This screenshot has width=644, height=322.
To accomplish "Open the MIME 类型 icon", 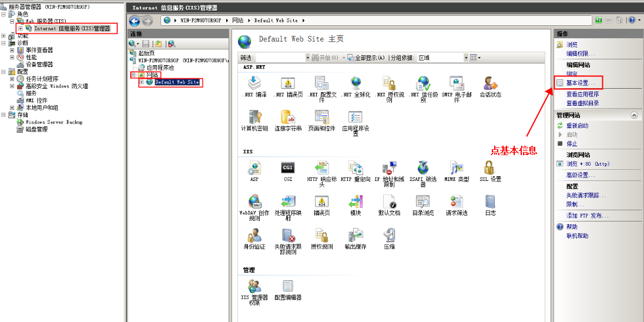I will coord(456,169).
